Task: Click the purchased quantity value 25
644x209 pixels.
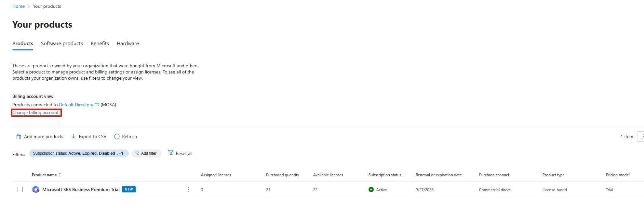Action: pos(268,190)
